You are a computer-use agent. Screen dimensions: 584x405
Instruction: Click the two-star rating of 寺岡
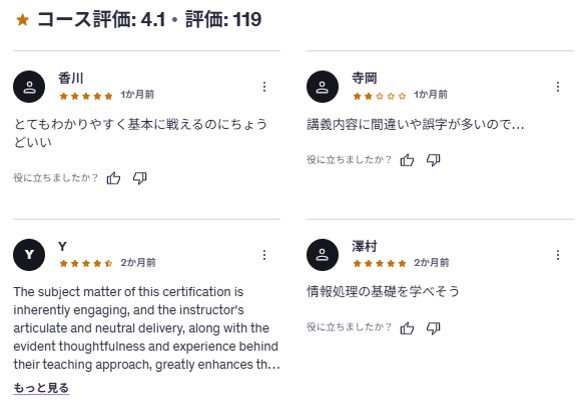(x=380, y=96)
